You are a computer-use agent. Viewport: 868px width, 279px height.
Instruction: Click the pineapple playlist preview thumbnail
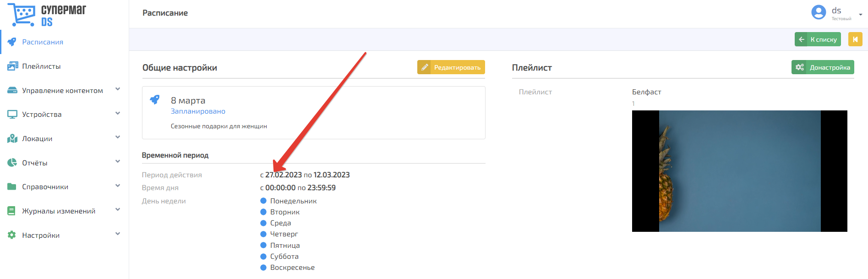click(740, 171)
